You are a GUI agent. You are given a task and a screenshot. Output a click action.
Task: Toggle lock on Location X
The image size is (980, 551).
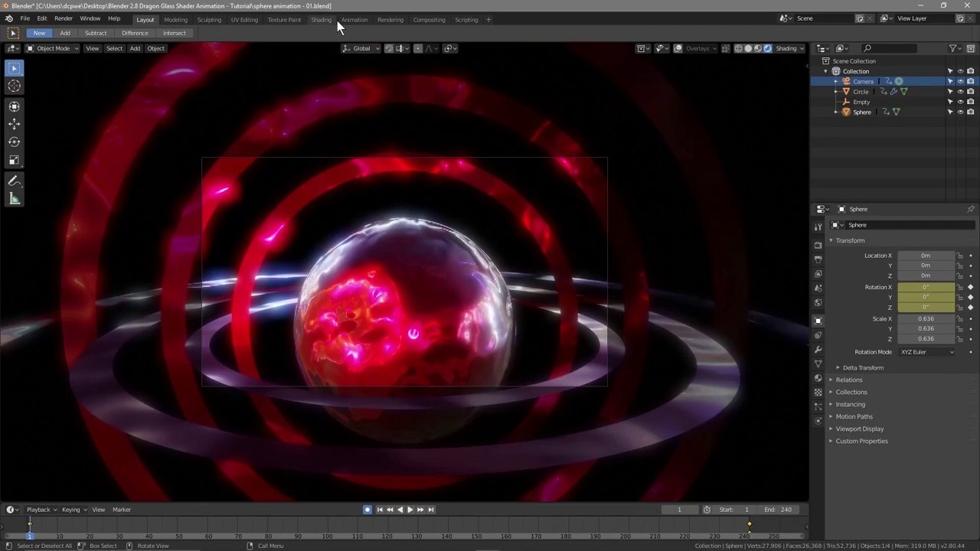coord(960,256)
